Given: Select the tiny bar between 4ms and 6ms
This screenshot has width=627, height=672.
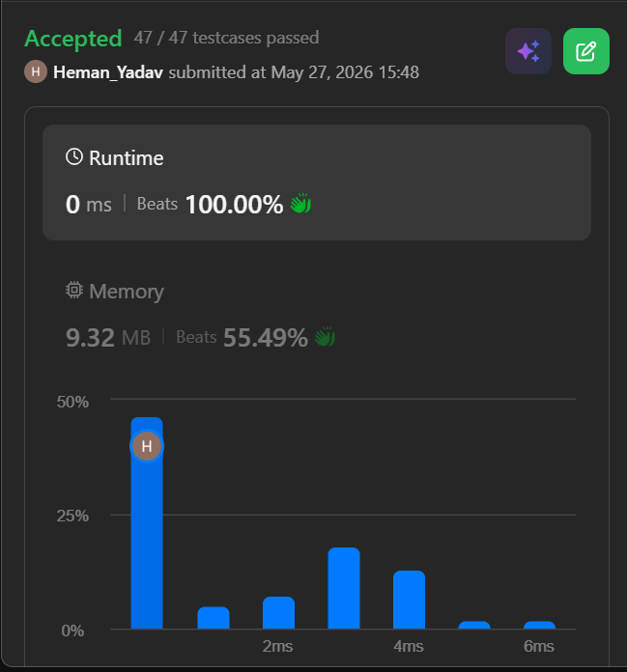Looking at the screenshot, I should pyautogui.click(x=474, y=625).
